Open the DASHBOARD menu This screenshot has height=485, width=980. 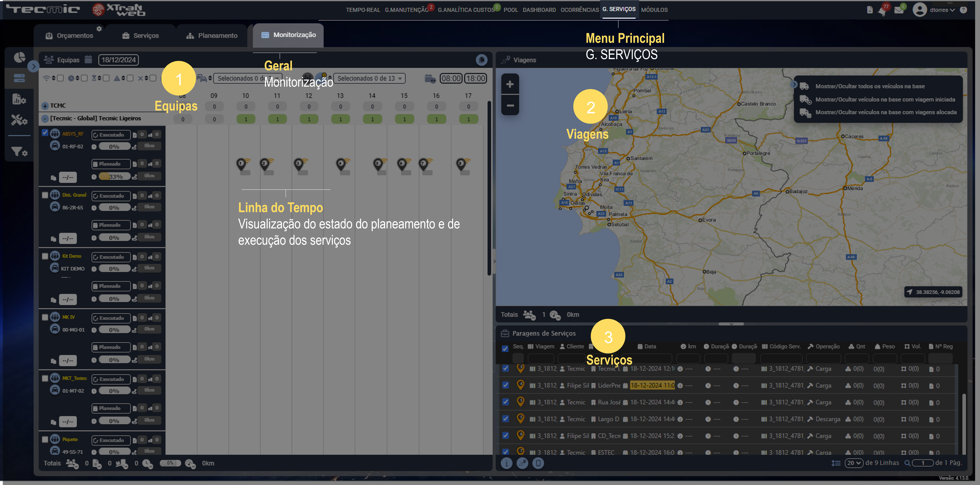pos(539,10)
